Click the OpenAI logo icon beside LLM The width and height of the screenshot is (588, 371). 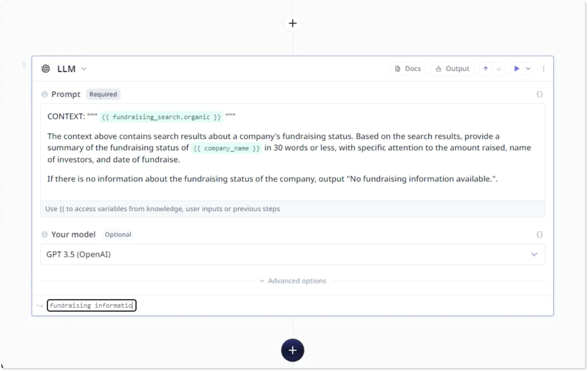click(46, 69)
